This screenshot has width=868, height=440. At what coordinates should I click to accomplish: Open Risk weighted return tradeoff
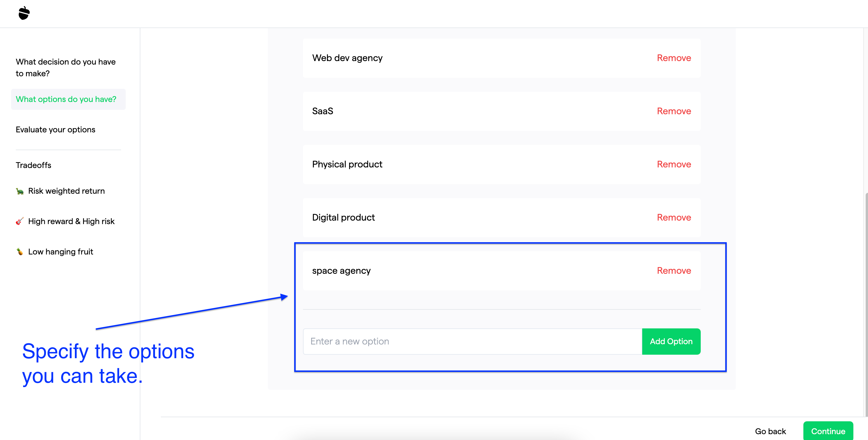[x=66, y=191]
